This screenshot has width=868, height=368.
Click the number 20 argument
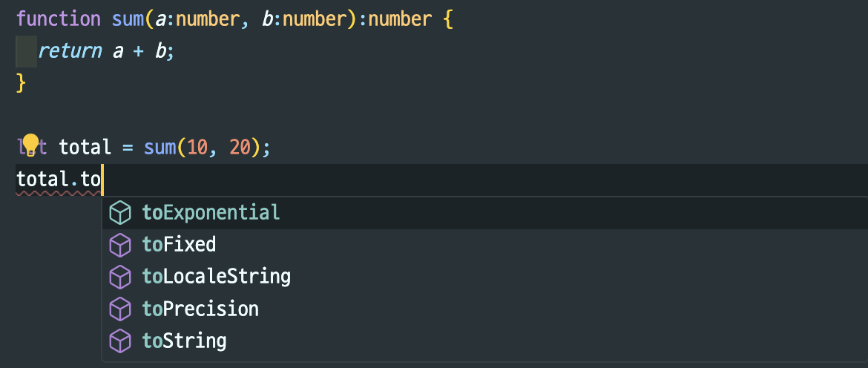[x=241, y=147]
